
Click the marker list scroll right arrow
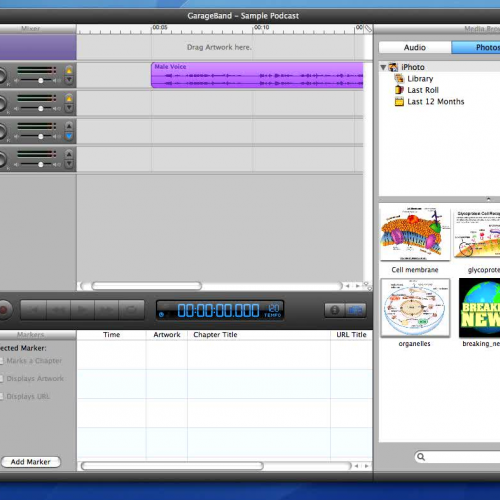[366, 466]
